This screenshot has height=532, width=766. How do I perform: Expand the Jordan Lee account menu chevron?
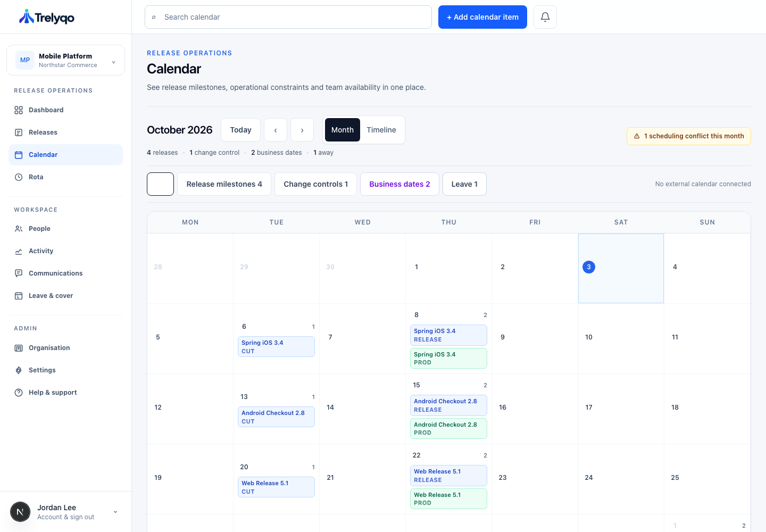(x=115, y=512)
